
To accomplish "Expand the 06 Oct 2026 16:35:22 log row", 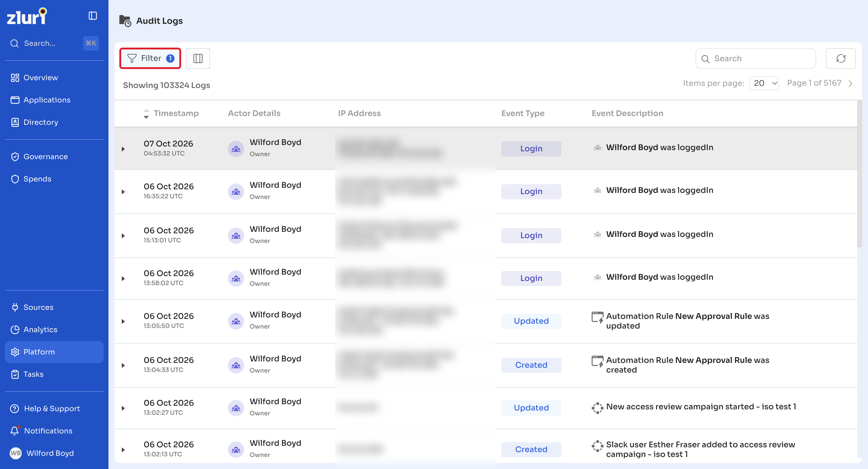I will [123, 192].
